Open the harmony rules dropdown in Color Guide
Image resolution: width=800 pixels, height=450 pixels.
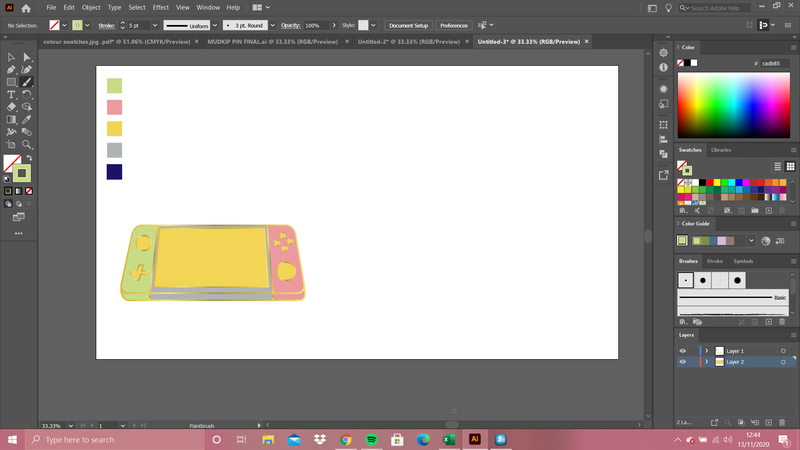tap(751, 241)
